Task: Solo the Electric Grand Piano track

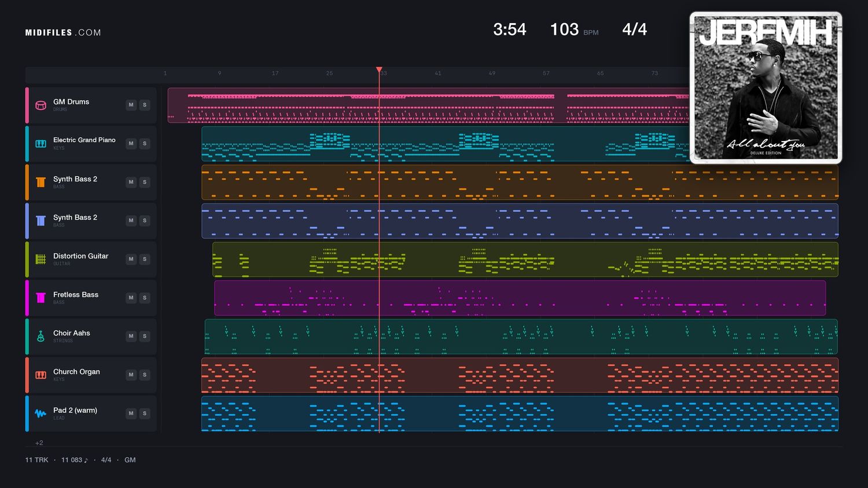Action: tap(145, 143)
